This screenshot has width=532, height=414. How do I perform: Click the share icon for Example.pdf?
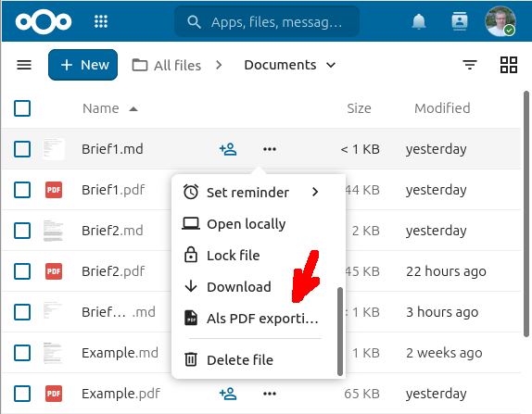[228, 394]
